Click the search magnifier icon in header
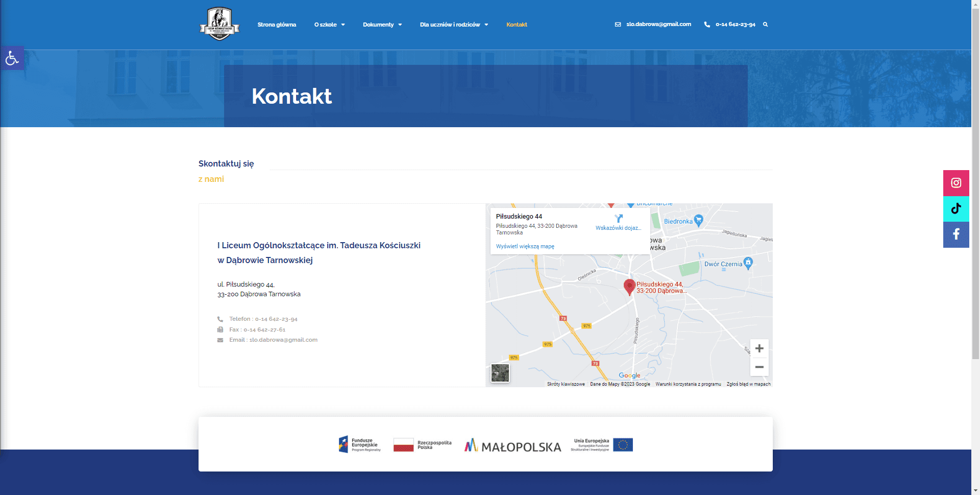This screenshot has width=980, height=495. (765, 25)
